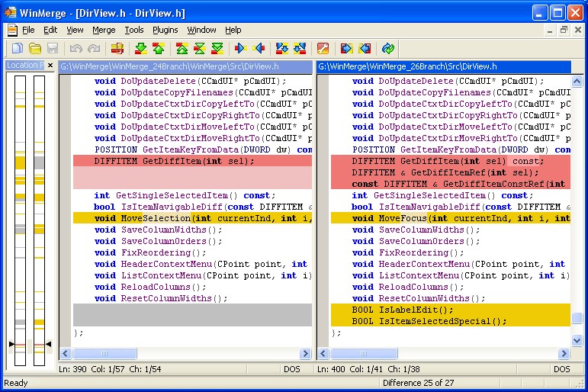Go to the First Difference icon
Image resolution: width=588 pixels, height=392 pixels.
182,49
